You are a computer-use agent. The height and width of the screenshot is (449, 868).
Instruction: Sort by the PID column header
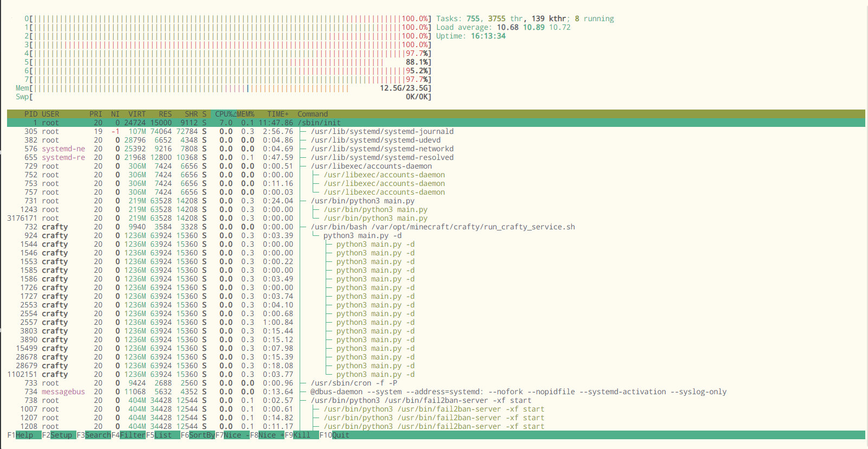click(31, 114)
